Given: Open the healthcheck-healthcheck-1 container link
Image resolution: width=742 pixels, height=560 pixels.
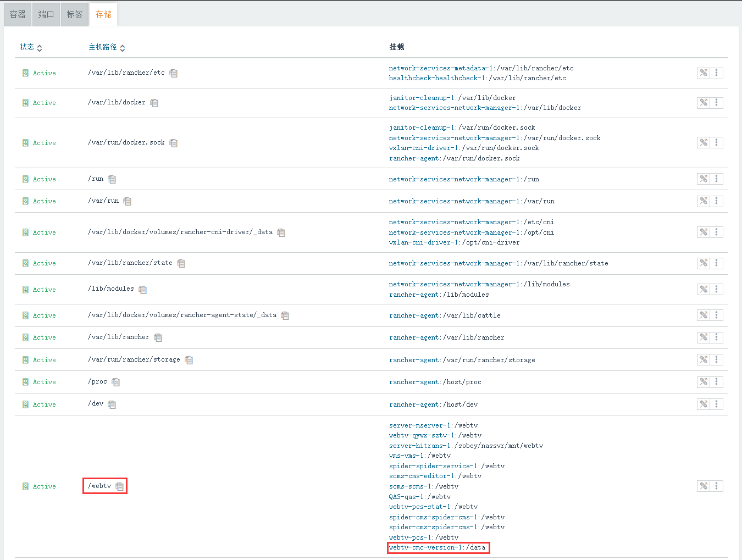Looking at the screenshot, I should [x=437, y=78].
